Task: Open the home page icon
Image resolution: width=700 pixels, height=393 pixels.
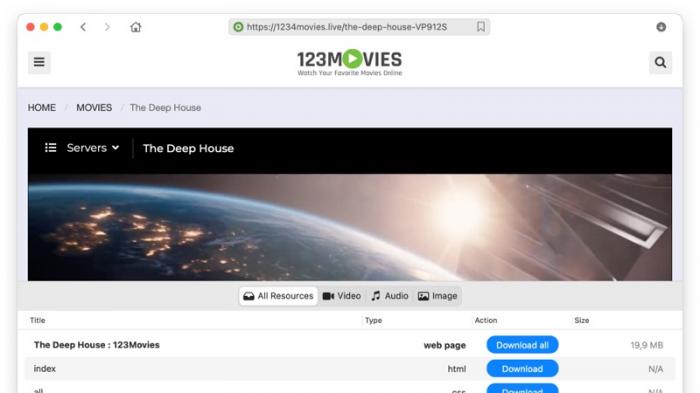Action: click(x=136, y=27)
